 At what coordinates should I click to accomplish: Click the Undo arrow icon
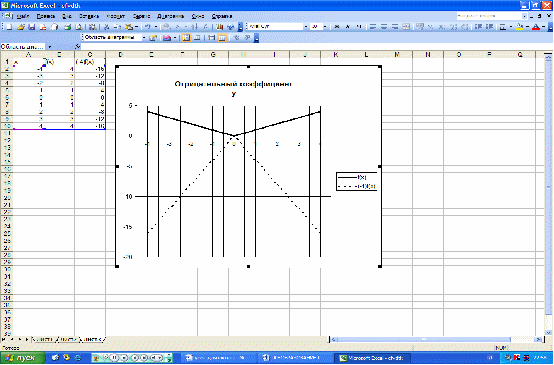point(148,27)
